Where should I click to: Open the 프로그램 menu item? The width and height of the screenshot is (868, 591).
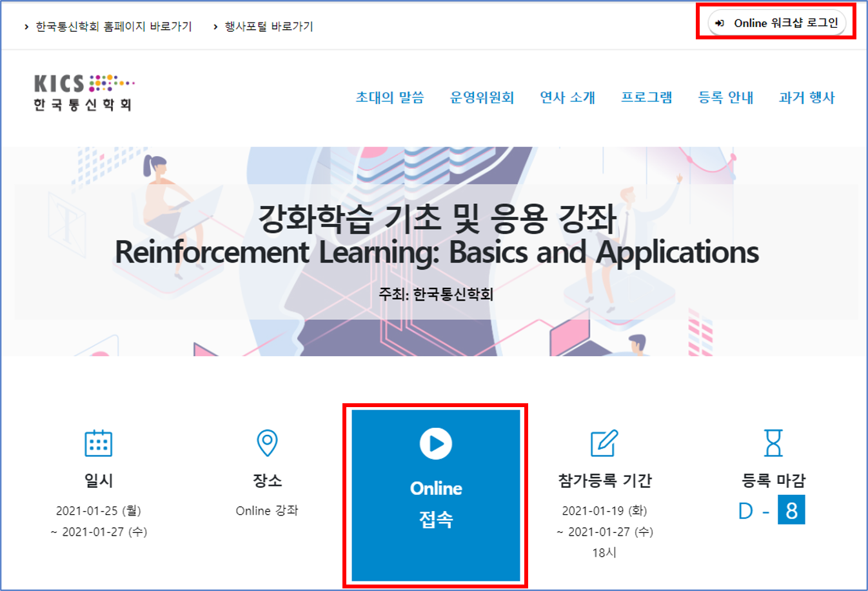coord(646,97)
